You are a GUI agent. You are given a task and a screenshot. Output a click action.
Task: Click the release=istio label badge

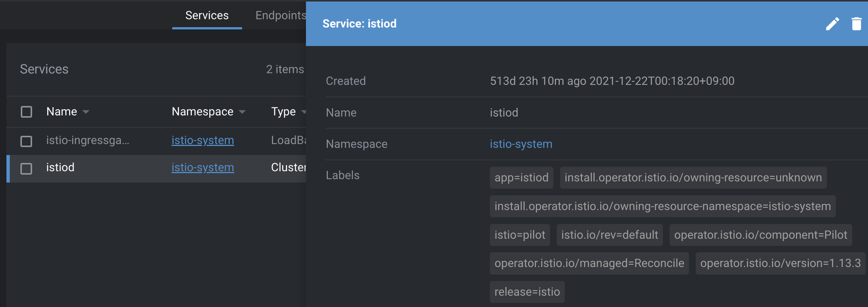527,292
